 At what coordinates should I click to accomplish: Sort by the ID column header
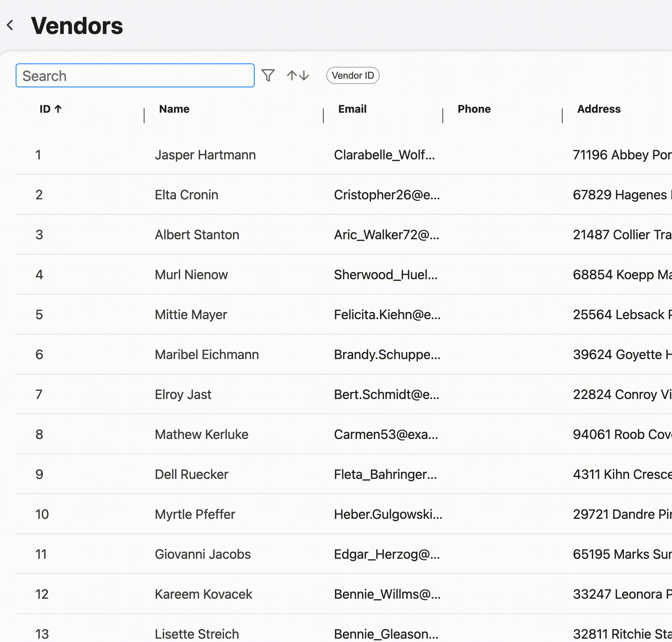point(50,109)
